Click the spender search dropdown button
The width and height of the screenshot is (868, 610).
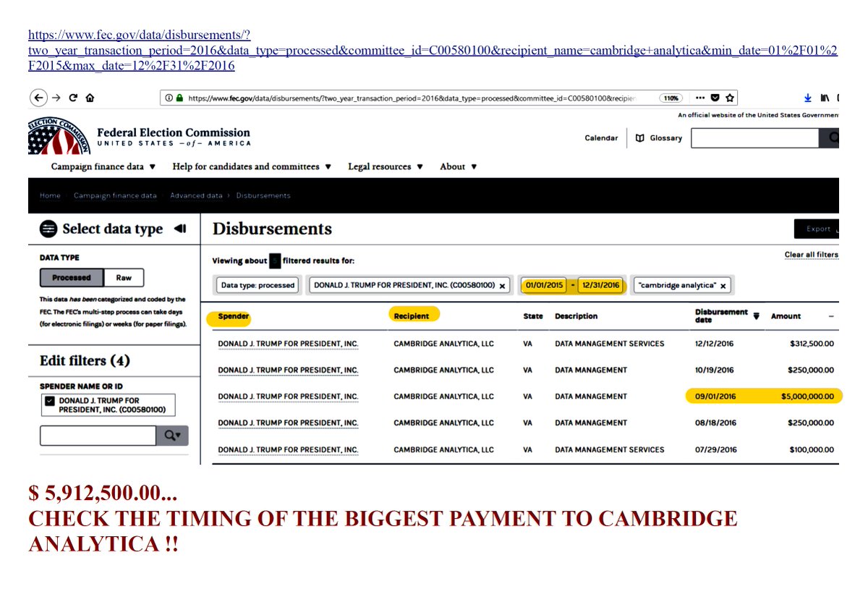(x=172, y=435)
